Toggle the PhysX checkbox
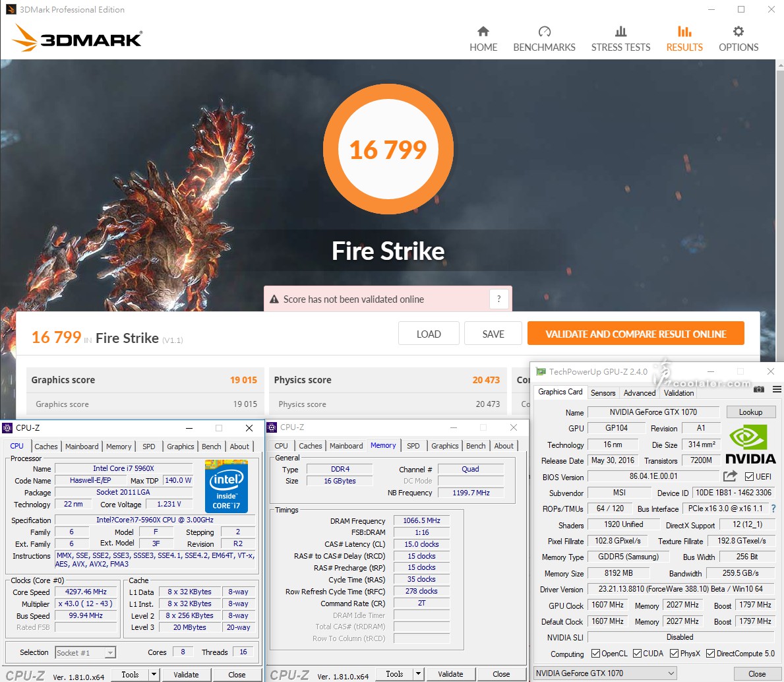The height and width of the screenshot is (682, 784). click(x=674, y=654)
